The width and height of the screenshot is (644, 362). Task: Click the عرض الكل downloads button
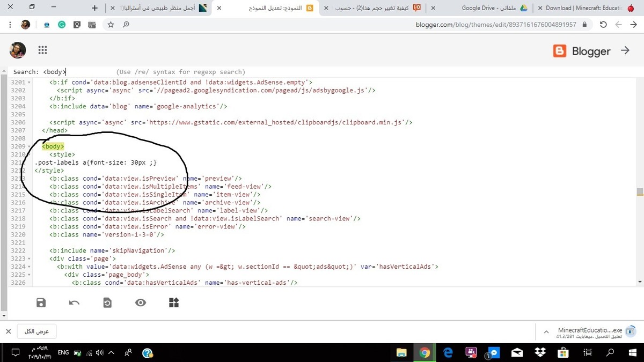click(x=36, y=331)
